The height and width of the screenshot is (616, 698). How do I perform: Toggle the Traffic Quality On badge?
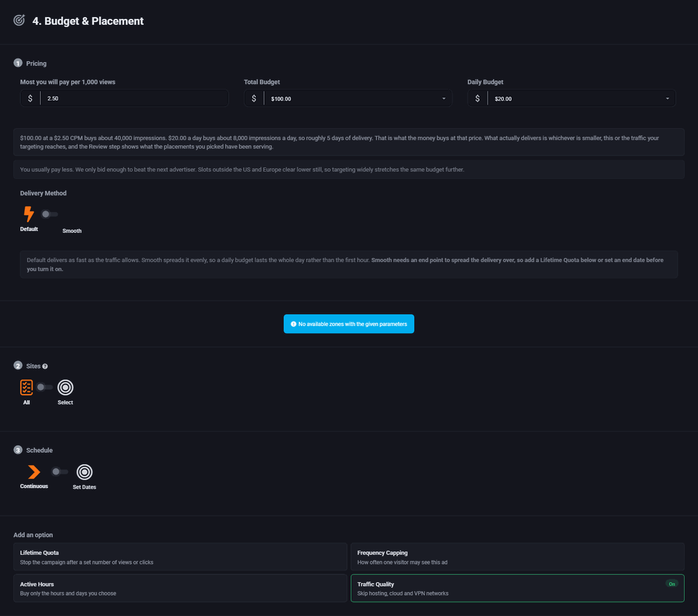(x=672, y=584)
